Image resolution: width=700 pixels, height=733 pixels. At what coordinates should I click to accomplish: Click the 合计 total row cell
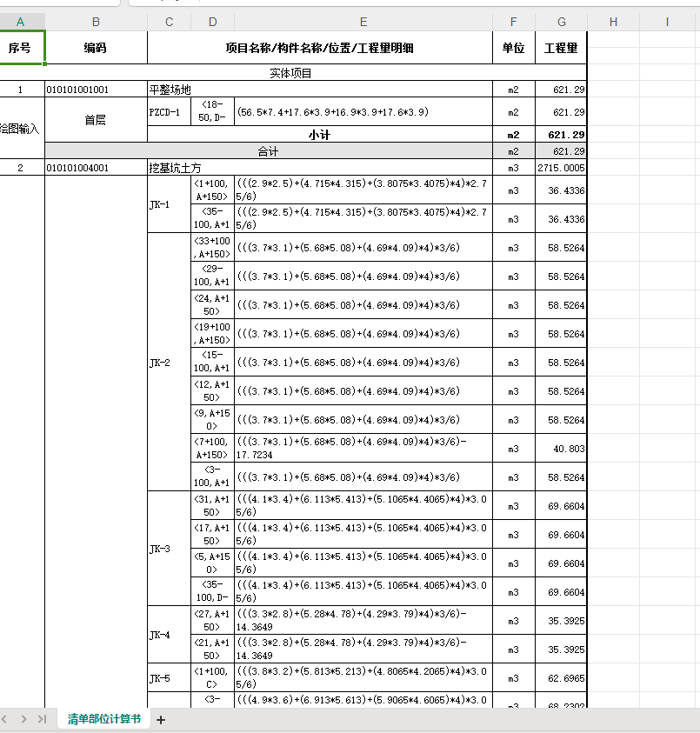point(269,151)
